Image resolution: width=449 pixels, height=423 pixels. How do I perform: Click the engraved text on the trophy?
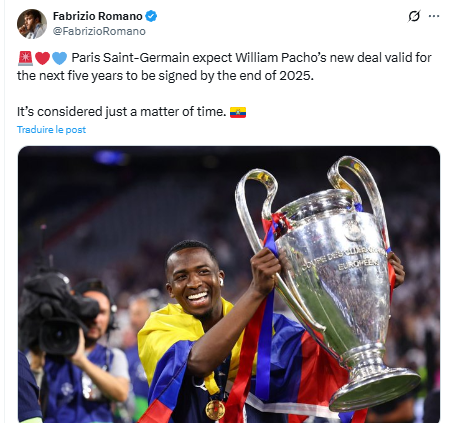(x=345, y=260)
